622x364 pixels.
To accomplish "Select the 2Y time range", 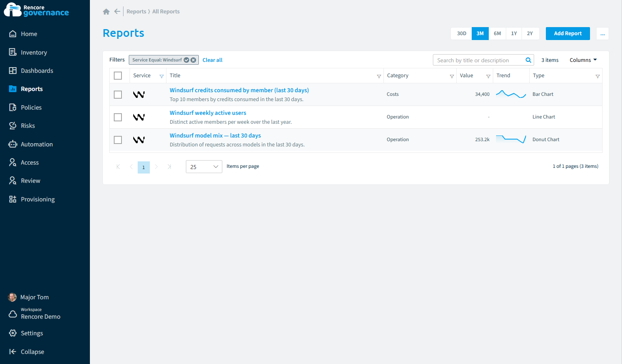I will (530, 34).
